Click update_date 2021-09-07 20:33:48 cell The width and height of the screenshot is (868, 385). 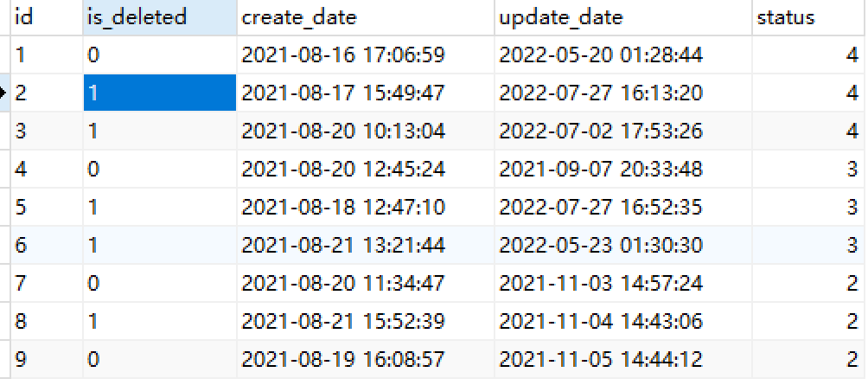[x=601, y=169]
